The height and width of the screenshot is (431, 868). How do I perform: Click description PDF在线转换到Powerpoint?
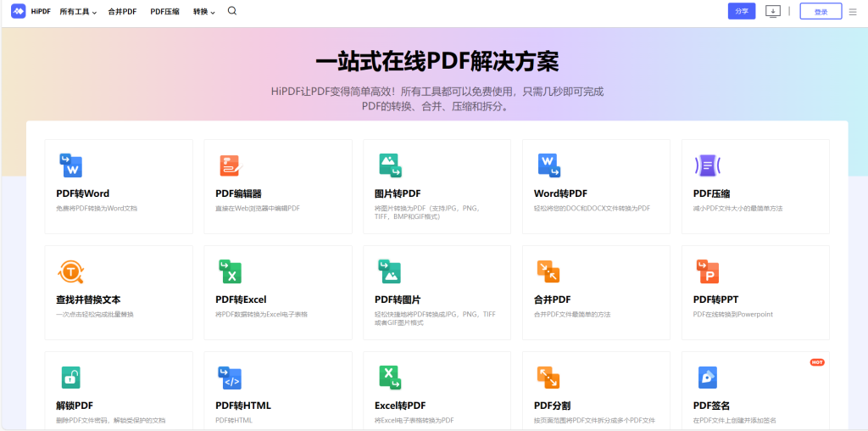tap(733, 315)
